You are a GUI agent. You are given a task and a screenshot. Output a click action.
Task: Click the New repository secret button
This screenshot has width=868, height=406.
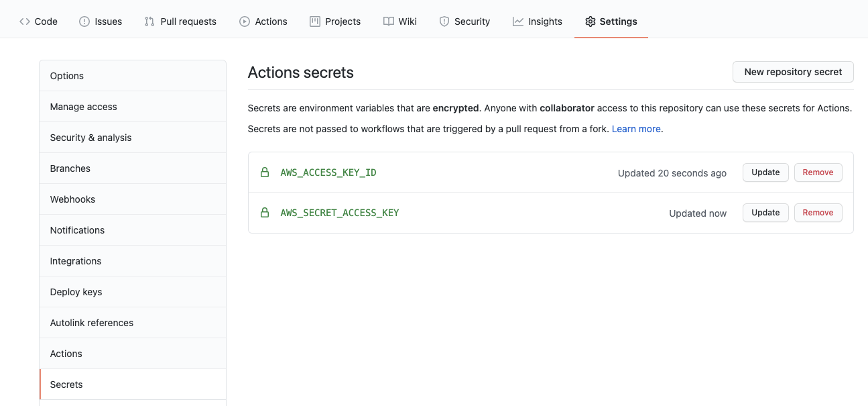click(x=793, y=72)
